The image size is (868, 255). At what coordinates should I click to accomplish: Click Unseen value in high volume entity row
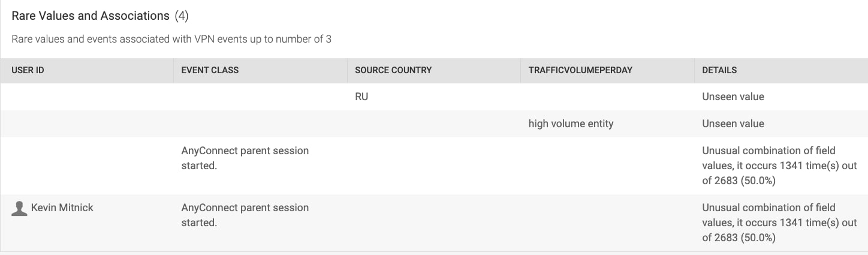pyautogui.click(x=733, y=124)
